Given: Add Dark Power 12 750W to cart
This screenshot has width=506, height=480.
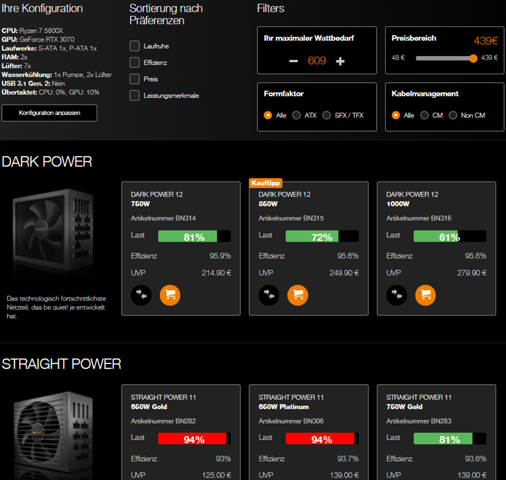Looking at the screenshot, I should (170, 295).
